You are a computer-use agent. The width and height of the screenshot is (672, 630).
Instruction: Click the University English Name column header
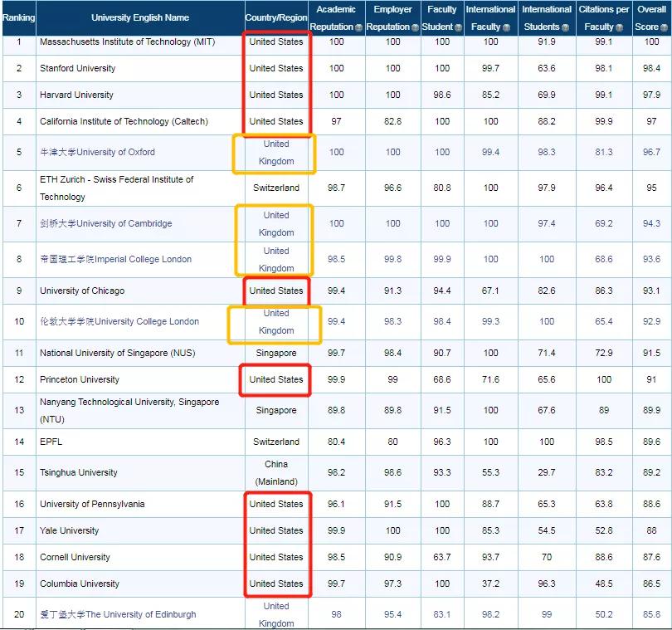139,17
